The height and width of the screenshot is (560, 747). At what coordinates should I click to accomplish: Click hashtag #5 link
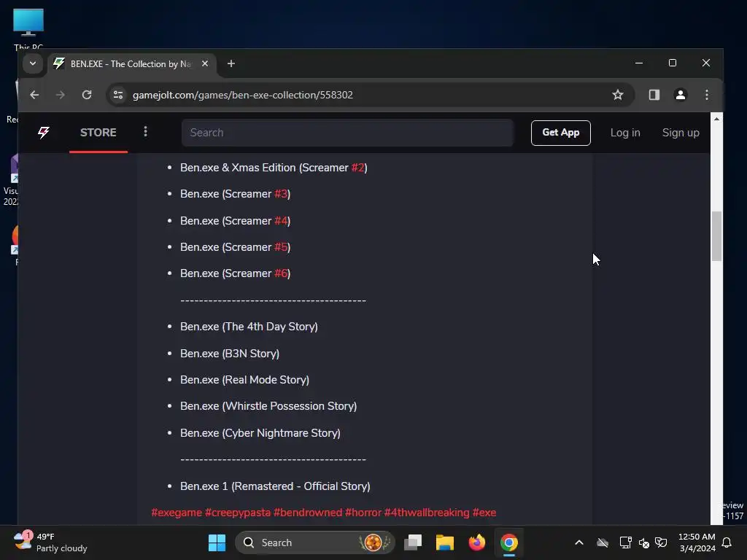click(x=281, y=247)
